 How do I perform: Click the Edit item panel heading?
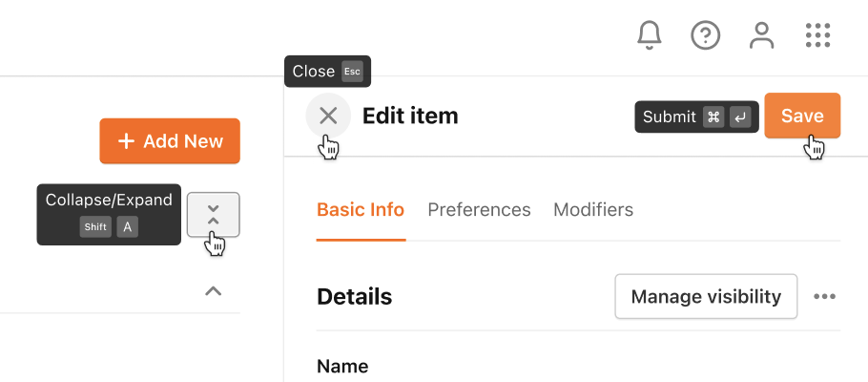[410, 116]
